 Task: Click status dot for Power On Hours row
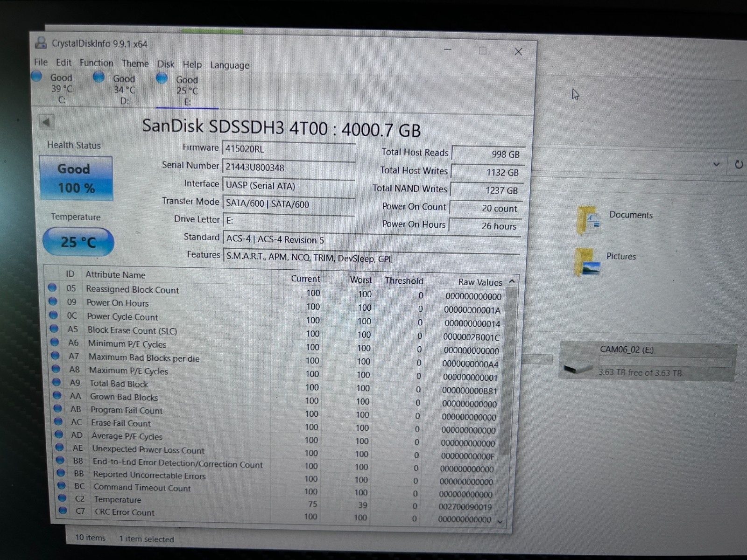(53, 301)
